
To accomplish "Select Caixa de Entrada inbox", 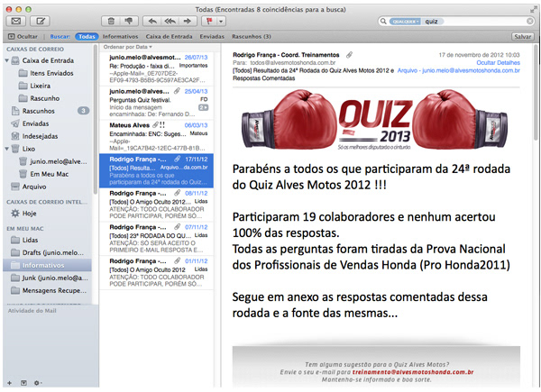I will tap(48, 60).
